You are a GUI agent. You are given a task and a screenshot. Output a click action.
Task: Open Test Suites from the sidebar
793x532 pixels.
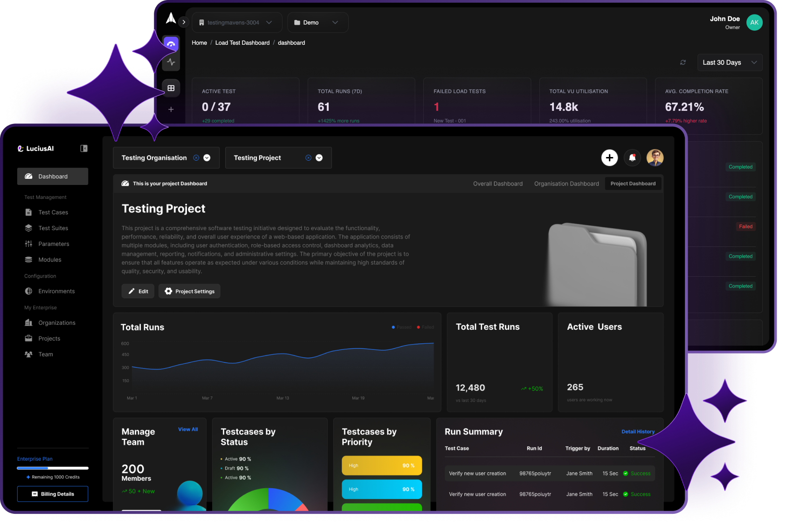point(53,228)
